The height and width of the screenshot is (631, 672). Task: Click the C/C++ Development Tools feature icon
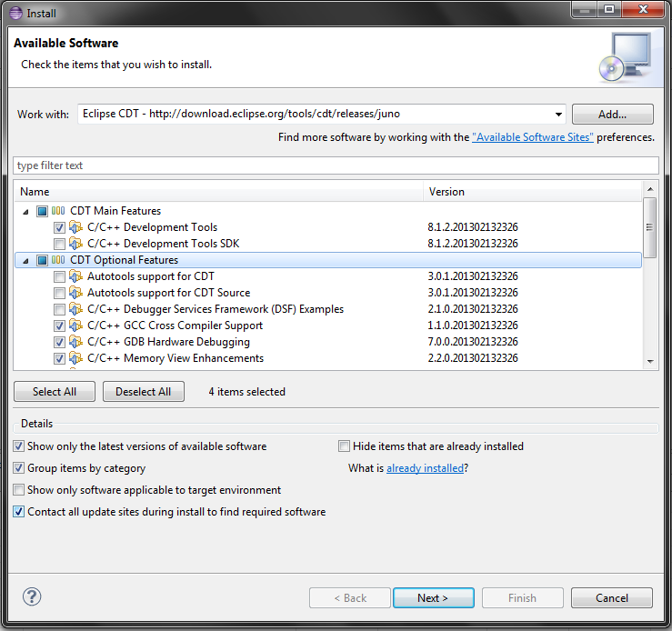pyautogui.click(x=75, y=227)
